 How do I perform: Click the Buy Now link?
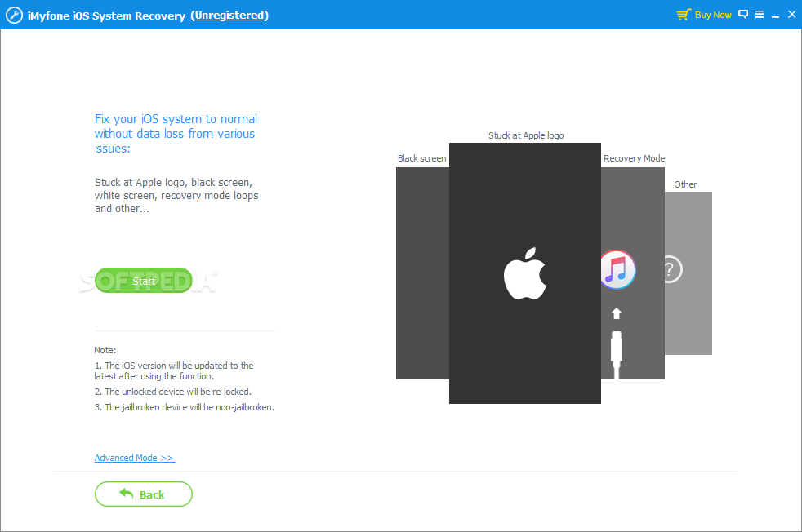point(713,15)
